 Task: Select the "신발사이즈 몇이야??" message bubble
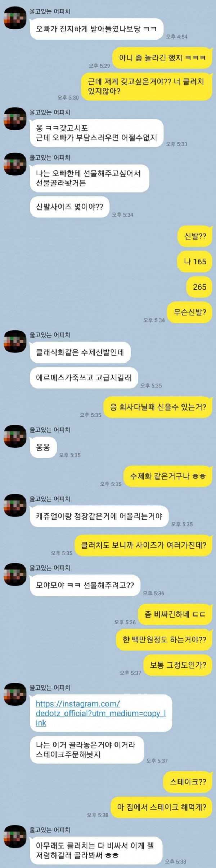(69, 207)
